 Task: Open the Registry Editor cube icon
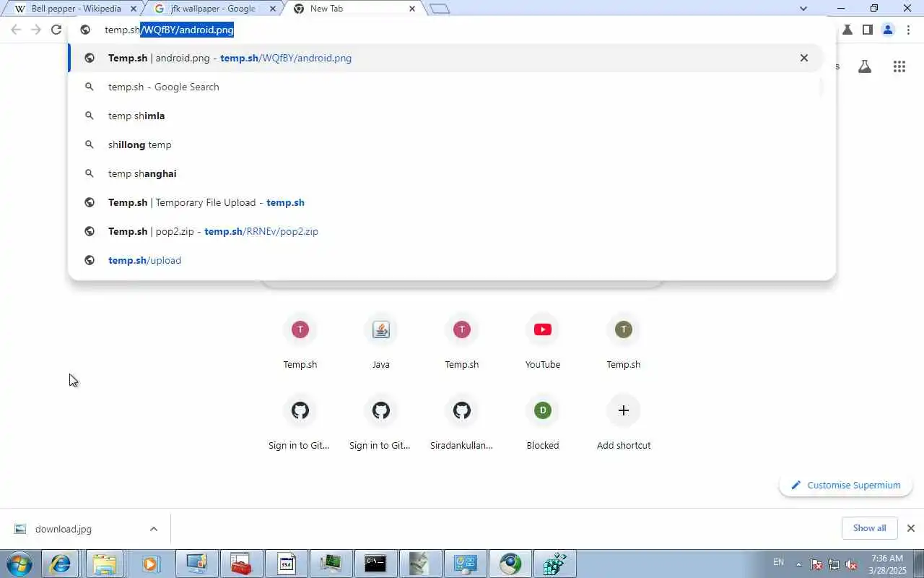555,564
